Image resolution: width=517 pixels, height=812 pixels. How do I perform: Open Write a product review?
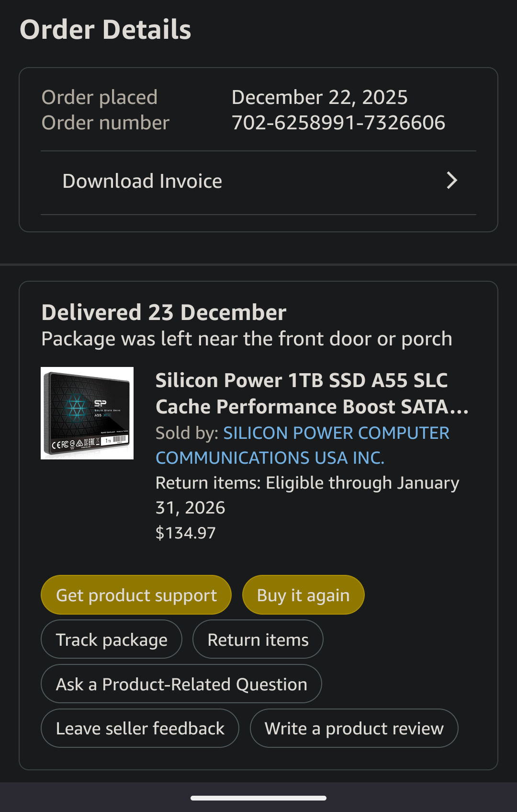pos(354,728)
